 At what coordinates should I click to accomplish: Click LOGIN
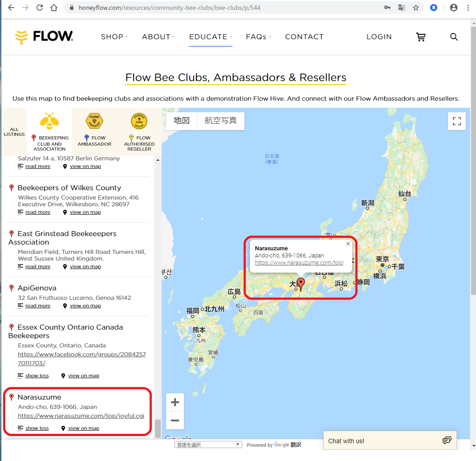[379, 37]
